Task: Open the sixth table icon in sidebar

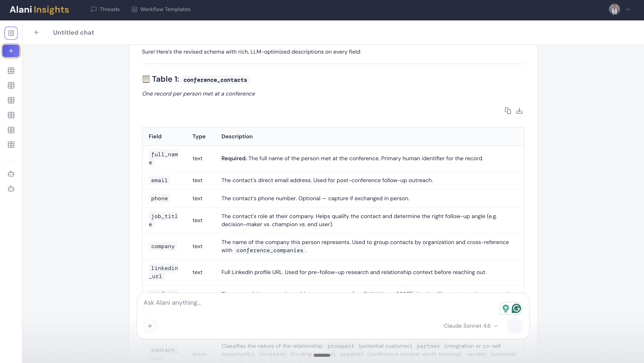Action: (11, 145)
